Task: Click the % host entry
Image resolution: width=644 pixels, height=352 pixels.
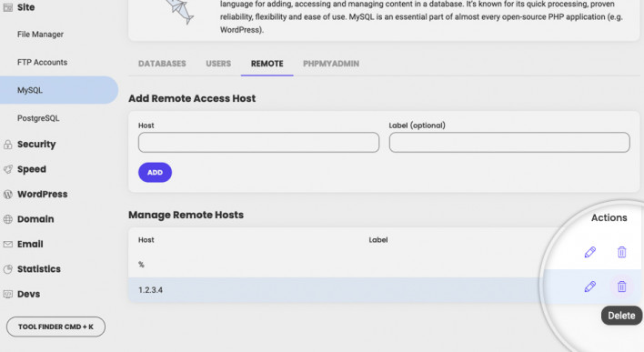Action: (x=141, y=265)
